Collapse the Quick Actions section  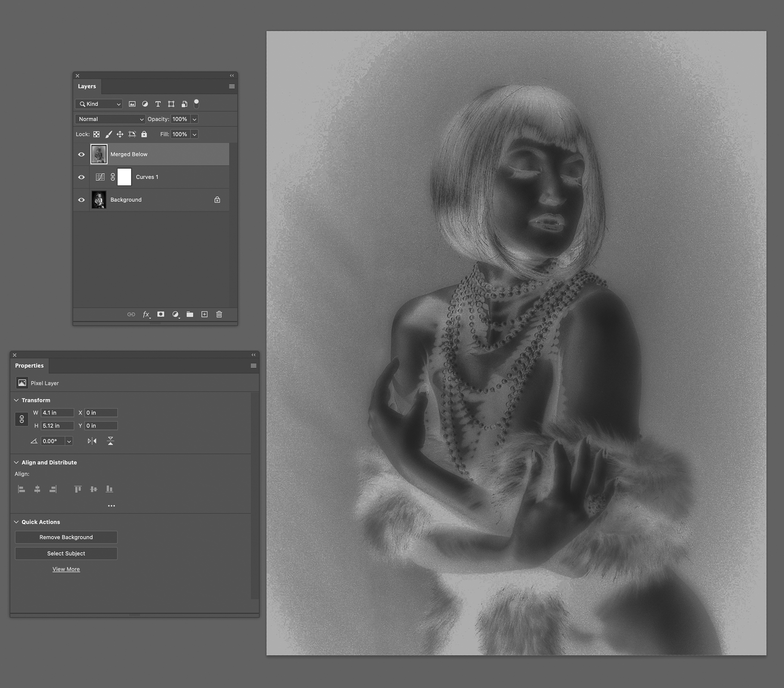[x=16, y=522]
